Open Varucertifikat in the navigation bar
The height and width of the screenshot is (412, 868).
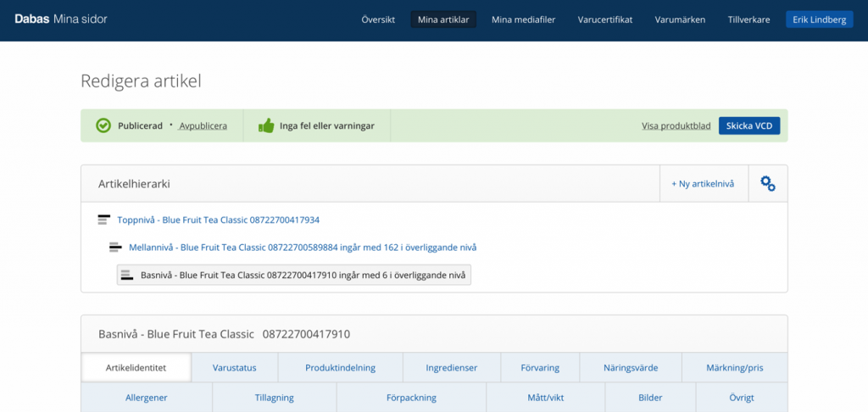pyautogui.click(x=605, y=20)
